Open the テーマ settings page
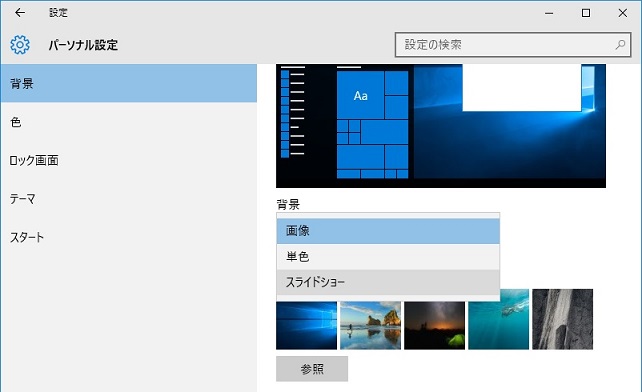The image size is (642, 392). tap(129, 199)
